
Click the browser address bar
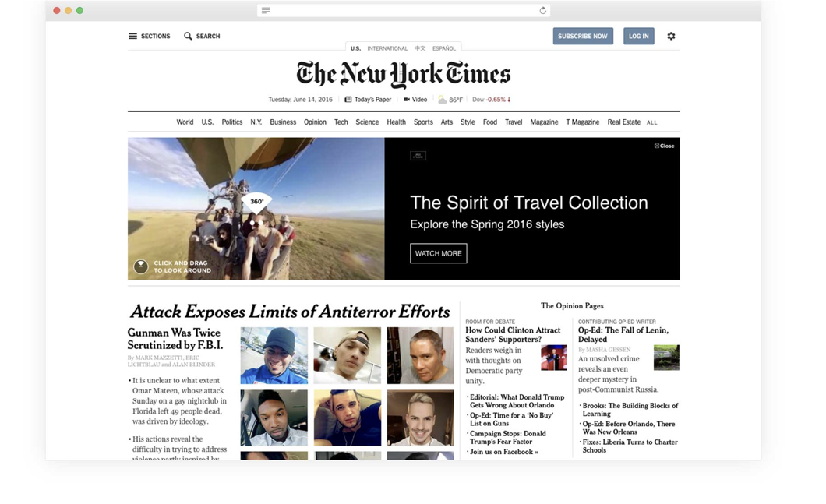404,11
